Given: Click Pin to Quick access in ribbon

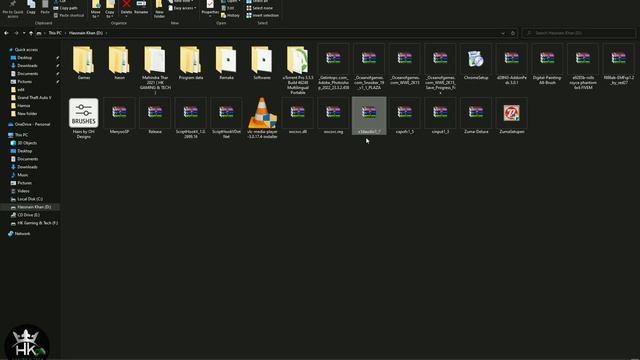Looking at the screenshot, I should (x=13, y=9).
